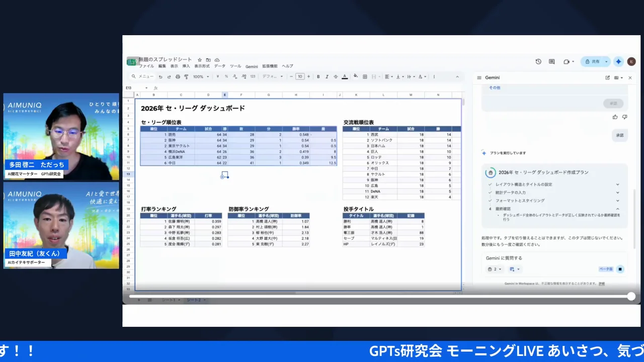Open the ツール menu

click(235, 66)
